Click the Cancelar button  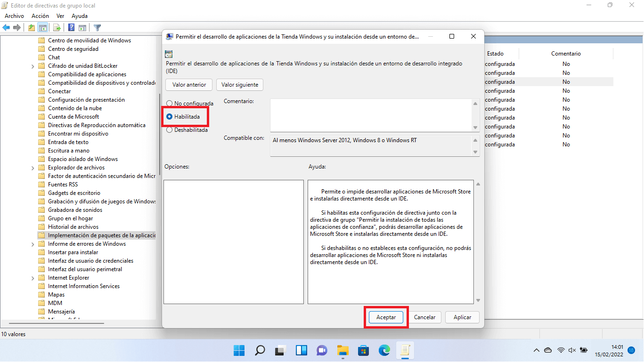click(x=424, y=317)
